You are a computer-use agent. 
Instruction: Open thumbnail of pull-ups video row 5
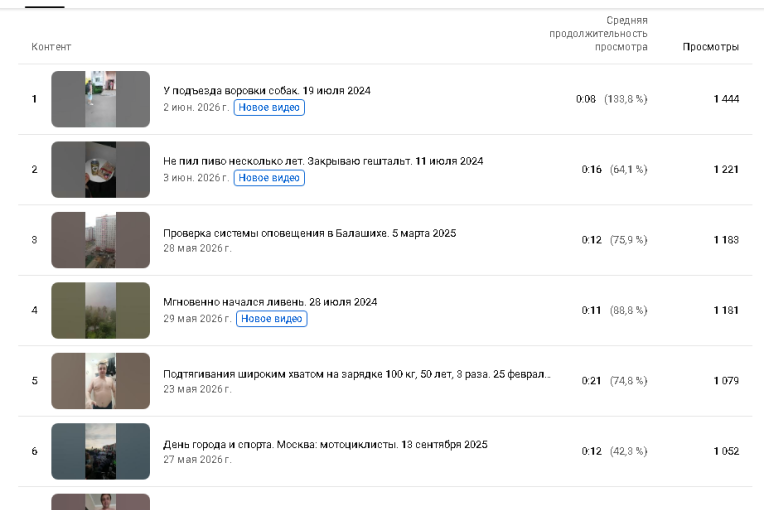click(x=100, y=381)
